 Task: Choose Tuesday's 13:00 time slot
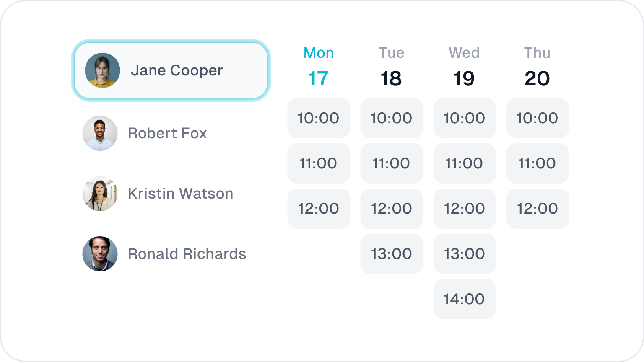point(392,254)
